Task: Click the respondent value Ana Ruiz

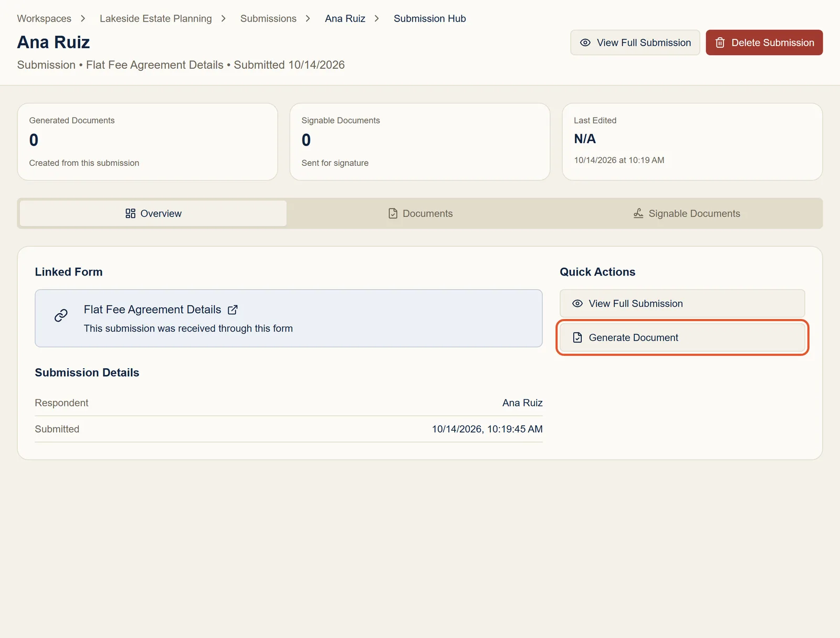Action: pyautogui.click(x=522, y=403)
